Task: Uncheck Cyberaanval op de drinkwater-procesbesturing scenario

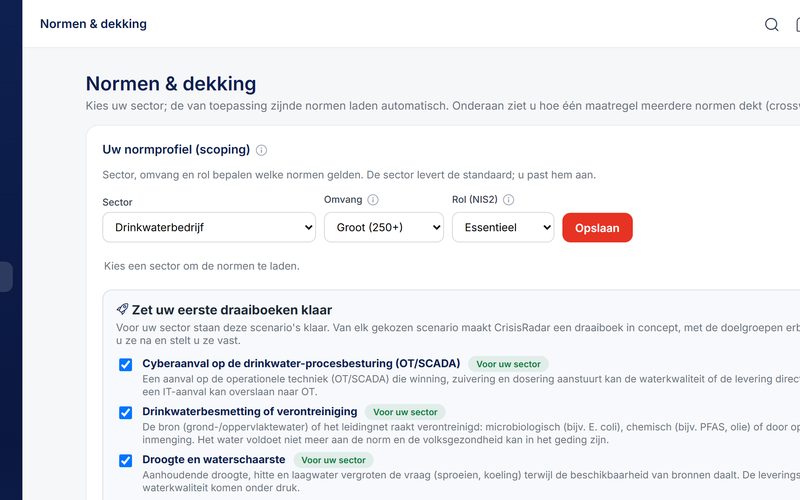Action: pyautogui.click(x=126, y=364)
